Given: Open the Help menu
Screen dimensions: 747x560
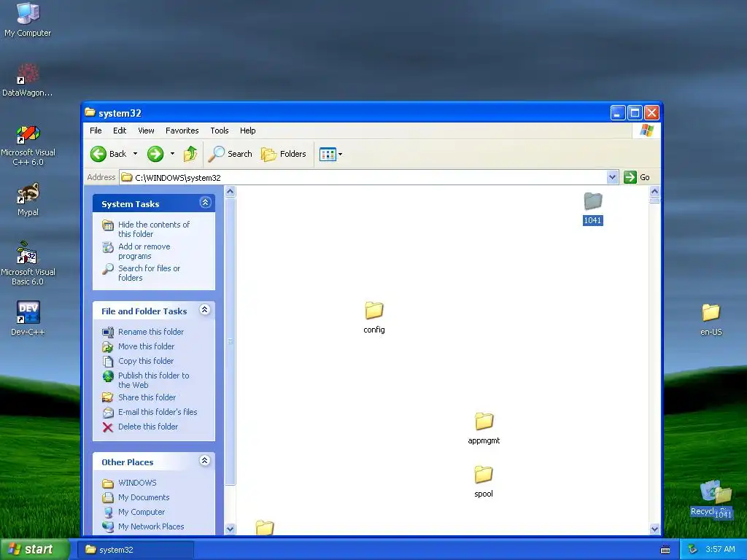Looking at the screenshot, I should (x=248, y=131).
